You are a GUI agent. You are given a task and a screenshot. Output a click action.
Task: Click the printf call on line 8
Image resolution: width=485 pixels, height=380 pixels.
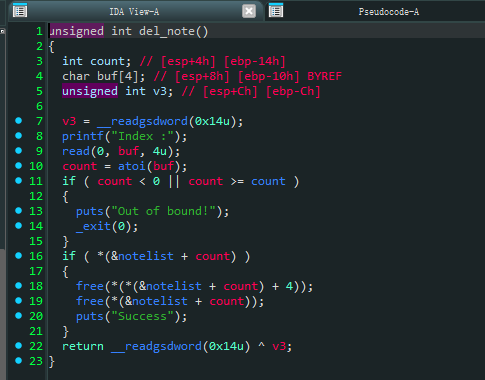tap(83, 136)
